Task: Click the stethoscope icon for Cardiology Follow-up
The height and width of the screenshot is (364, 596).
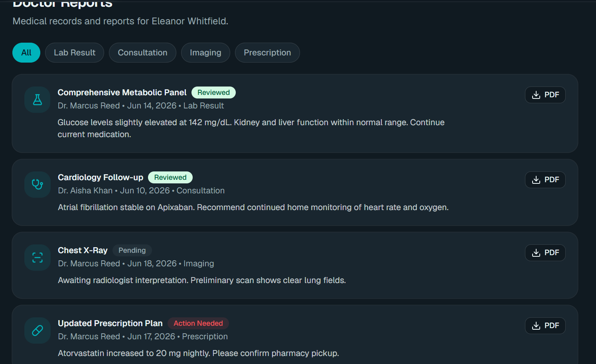Action: pos(37,185)
